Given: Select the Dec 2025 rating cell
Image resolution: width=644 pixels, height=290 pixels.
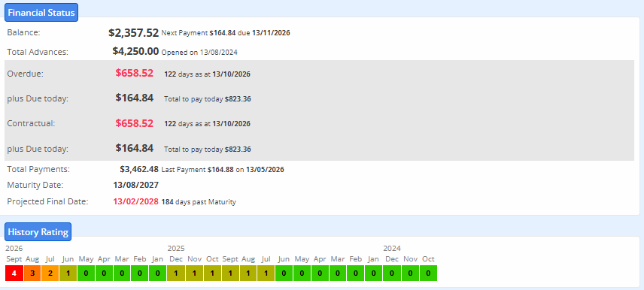Looking at the screenshot, I should tap(176, 273).
